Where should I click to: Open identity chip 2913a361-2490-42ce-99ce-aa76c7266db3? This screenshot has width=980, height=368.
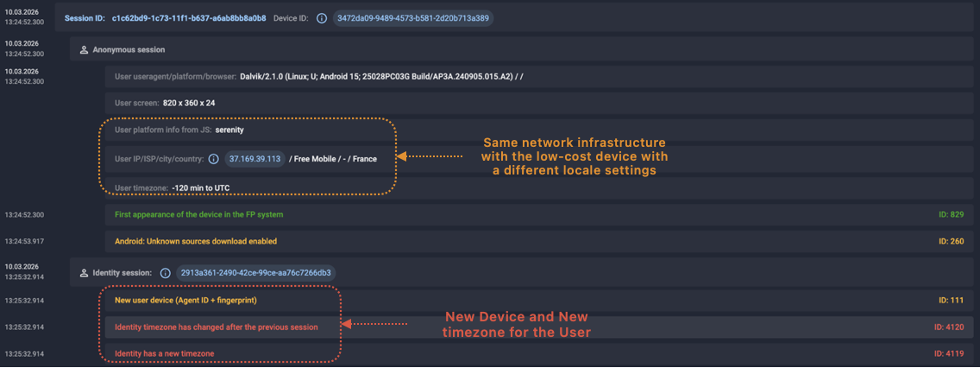pyautogui.click(x=256, y=273)
